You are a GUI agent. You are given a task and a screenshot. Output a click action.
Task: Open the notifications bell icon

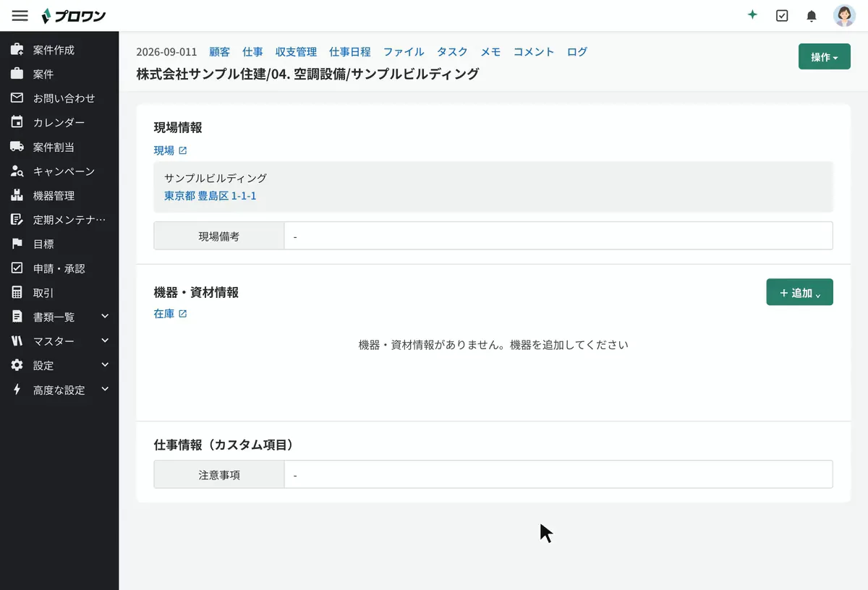[812, 15]
